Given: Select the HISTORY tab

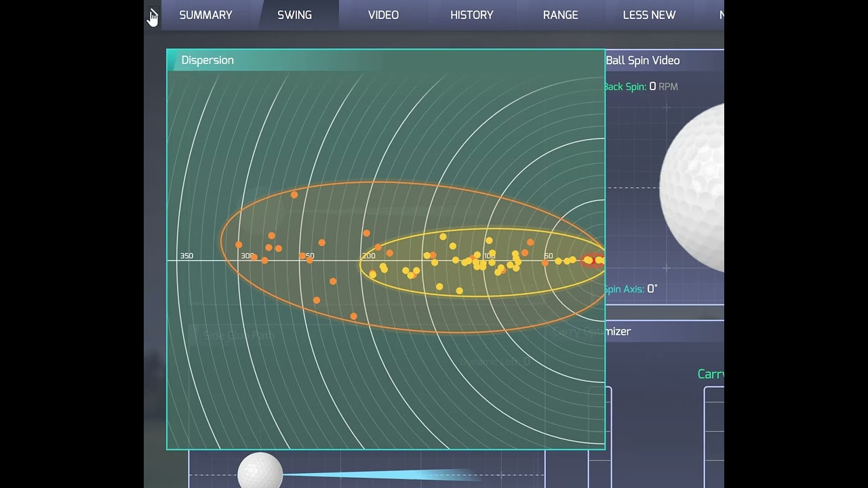Looking at the screenshot, I should 472,15.
